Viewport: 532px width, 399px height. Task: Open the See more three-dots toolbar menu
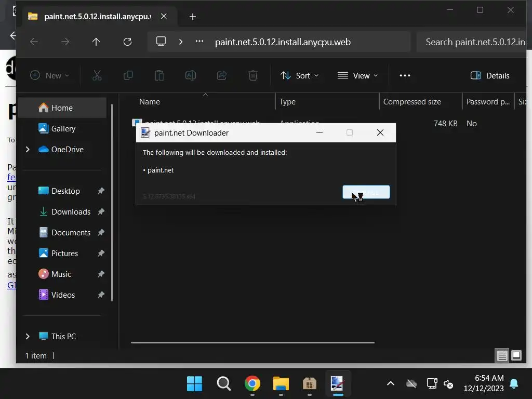(405, 75)
